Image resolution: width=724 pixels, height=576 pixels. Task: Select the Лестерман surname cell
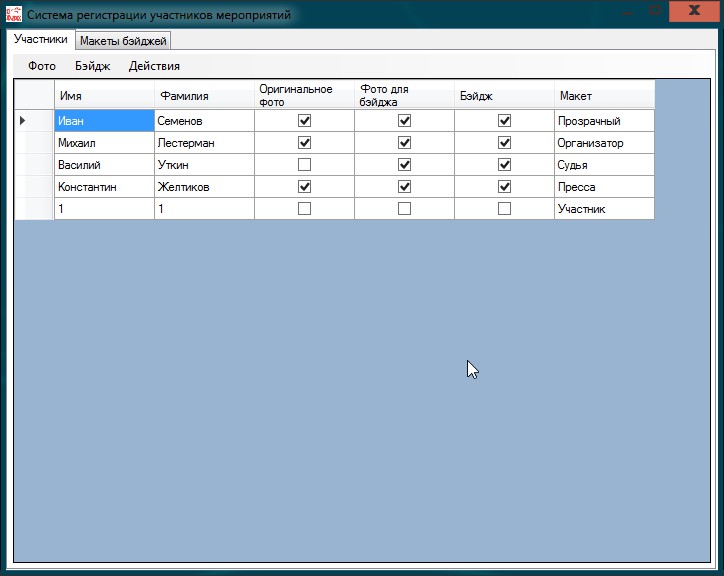coord(205,143)
